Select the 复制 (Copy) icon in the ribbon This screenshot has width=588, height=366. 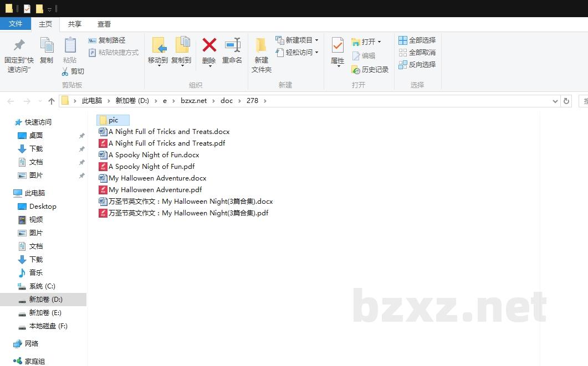47,49
